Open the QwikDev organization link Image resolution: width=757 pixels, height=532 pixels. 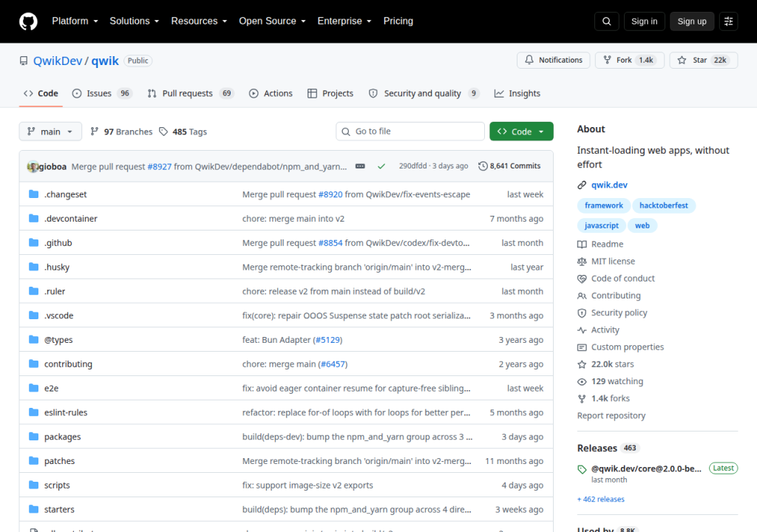click(x=58, y=61)
